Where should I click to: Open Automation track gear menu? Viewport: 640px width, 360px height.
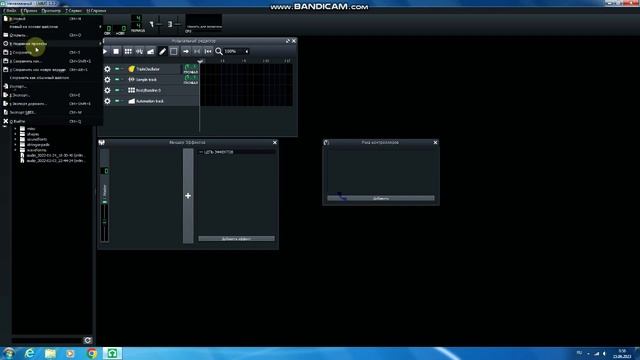(x=107, y=101)
